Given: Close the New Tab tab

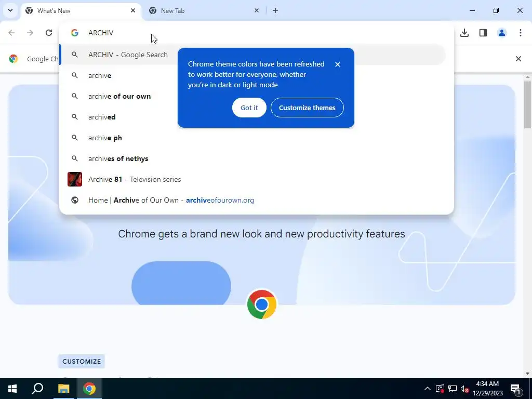Looking at the screenshot, I should coord(257,10).
